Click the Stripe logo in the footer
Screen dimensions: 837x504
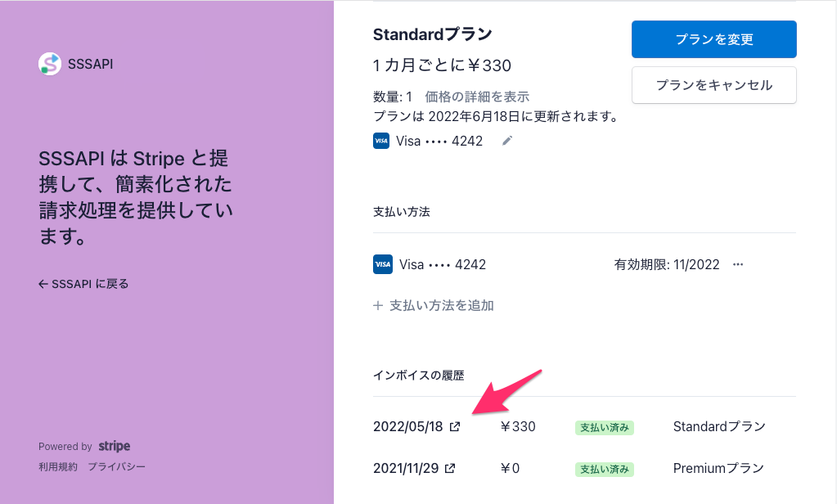click(x=114, y=446)
